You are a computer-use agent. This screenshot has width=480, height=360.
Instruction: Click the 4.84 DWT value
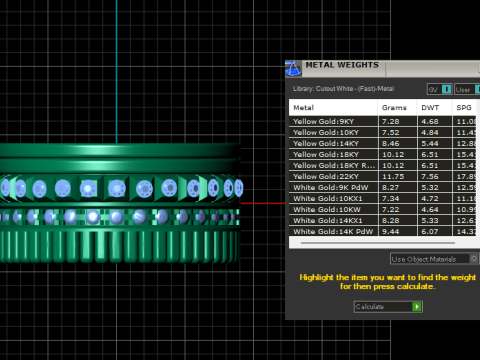tap(430, 132)
